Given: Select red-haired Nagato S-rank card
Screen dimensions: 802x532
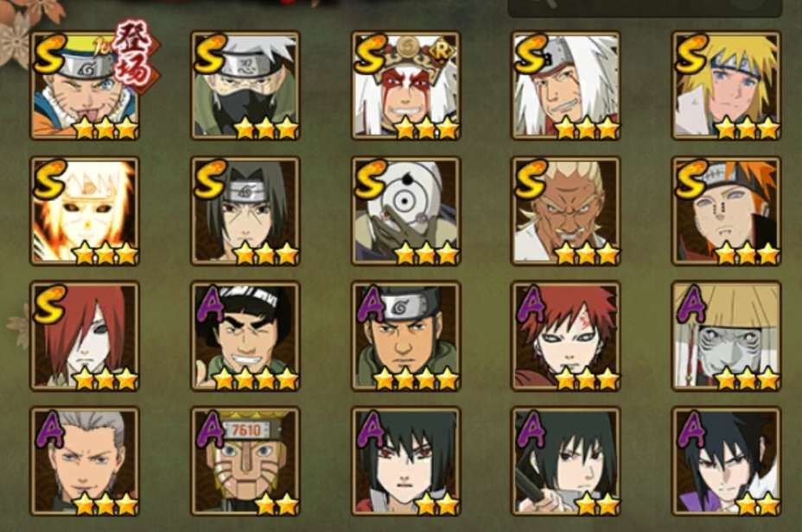Looking at the screenshot, I should (x=85, y=336).
